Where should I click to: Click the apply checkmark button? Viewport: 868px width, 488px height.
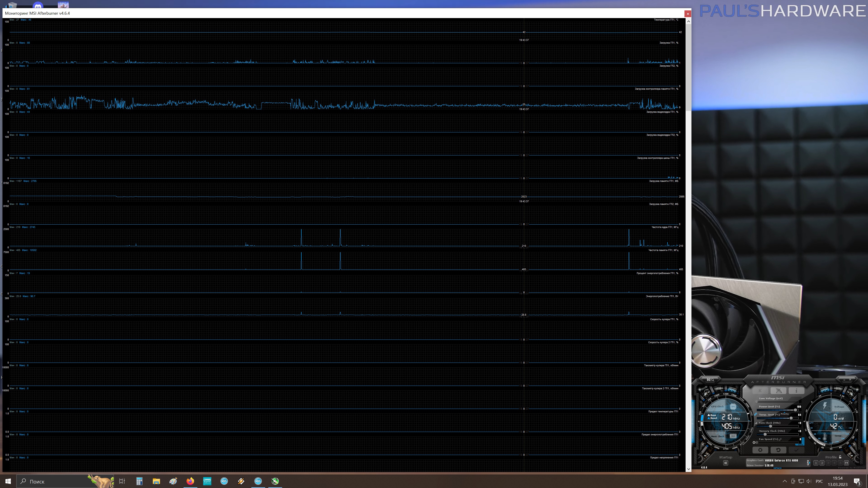796,450
